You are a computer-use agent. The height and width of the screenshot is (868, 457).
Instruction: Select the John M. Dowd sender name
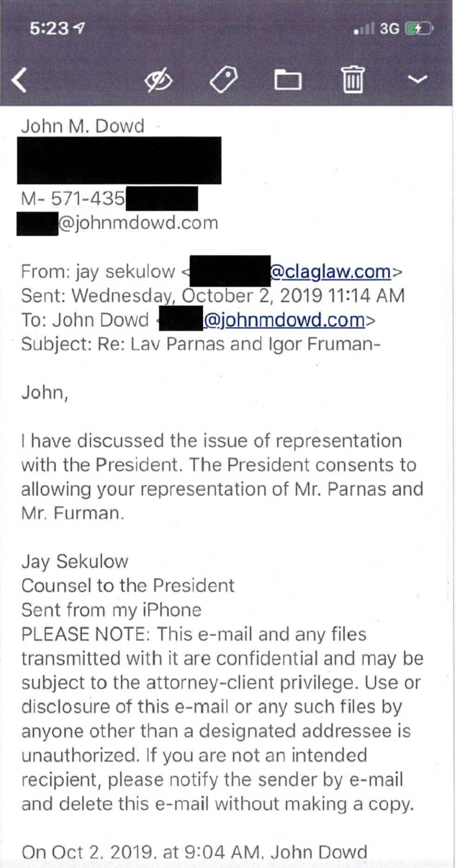[x=83, y=126]
